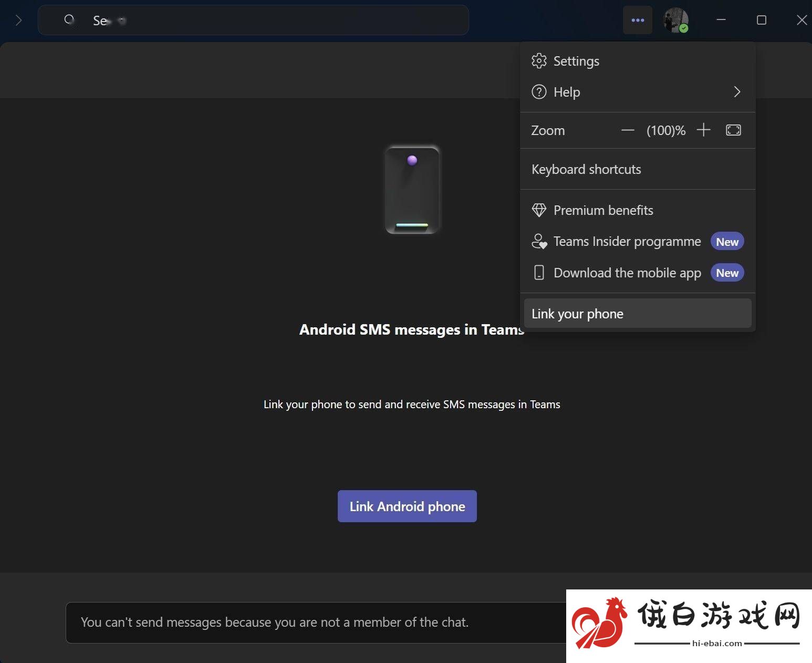Select Download the mobile app
Screen dimensions: 812x663
pyautogui.click(x=638, y=273)
